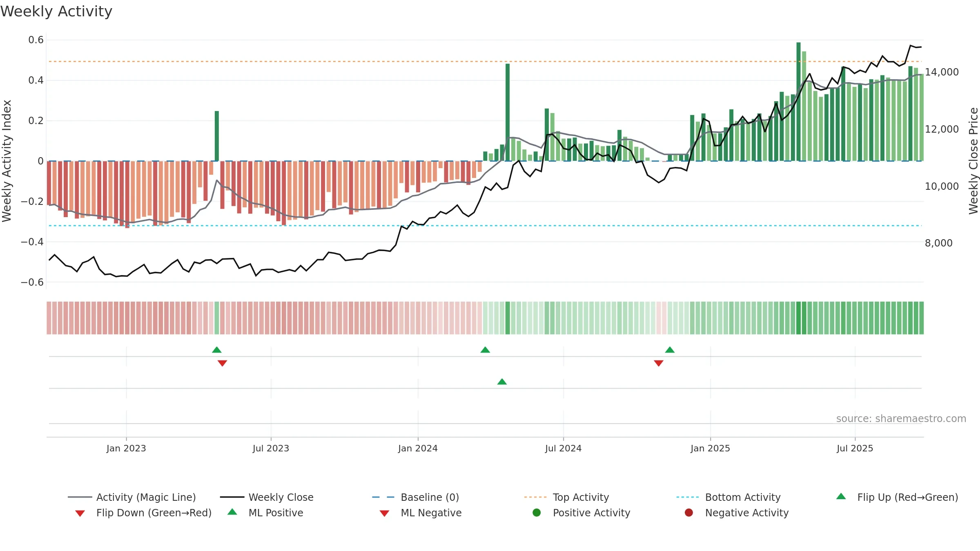Click the green Flip Up marker near March 2024

tap(485, 350)
